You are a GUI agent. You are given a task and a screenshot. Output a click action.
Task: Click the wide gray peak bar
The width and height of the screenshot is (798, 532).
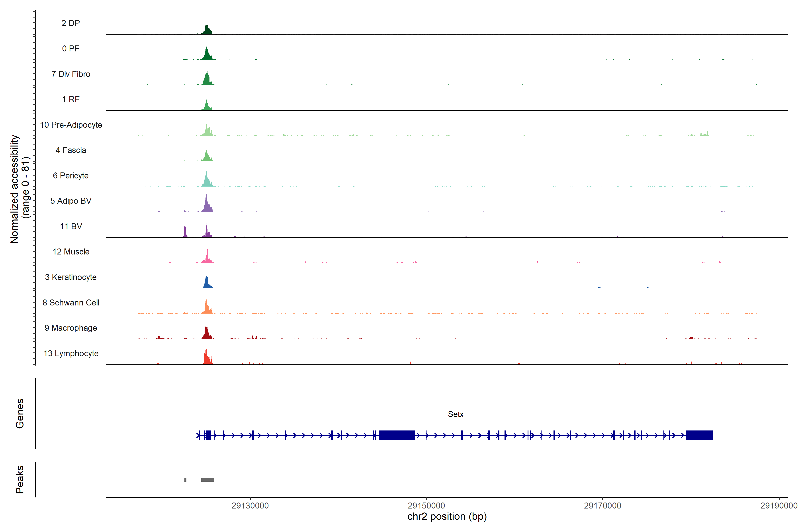coord(207,480)
